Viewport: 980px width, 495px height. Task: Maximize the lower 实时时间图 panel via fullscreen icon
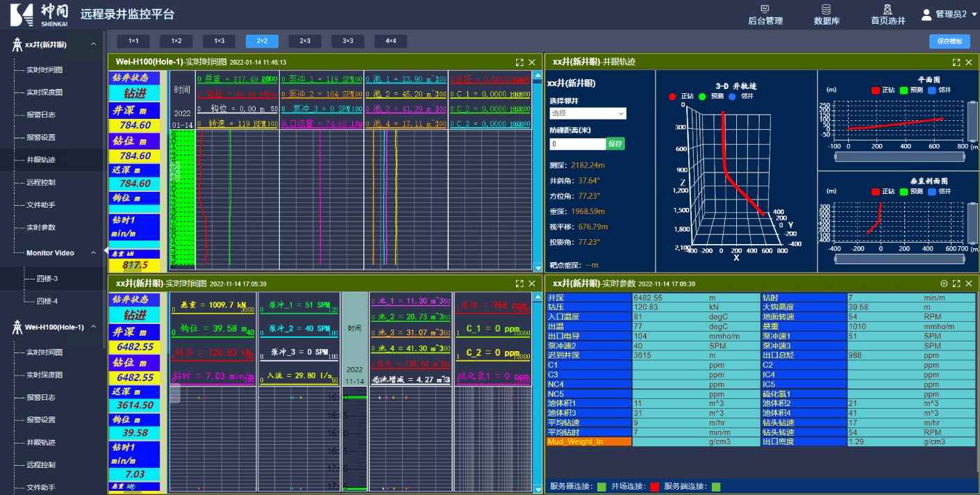(x=520, y=284)
